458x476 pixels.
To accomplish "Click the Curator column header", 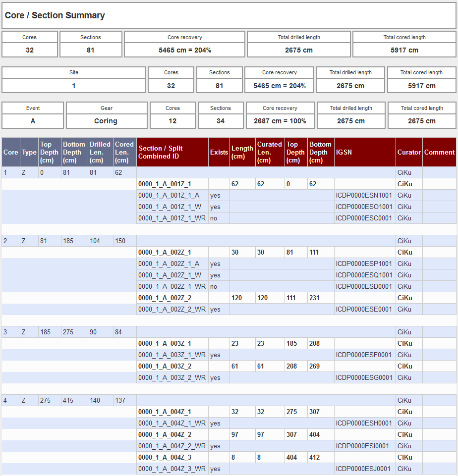I will (x=409, y=152).
